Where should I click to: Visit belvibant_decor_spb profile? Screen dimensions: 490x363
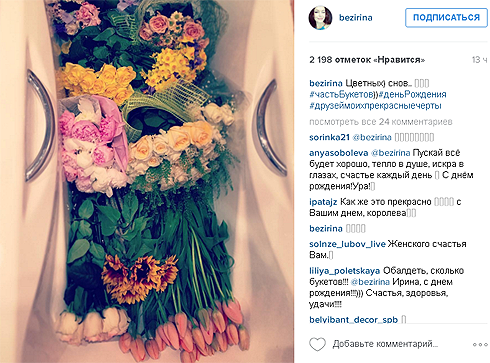pos(354,320)
